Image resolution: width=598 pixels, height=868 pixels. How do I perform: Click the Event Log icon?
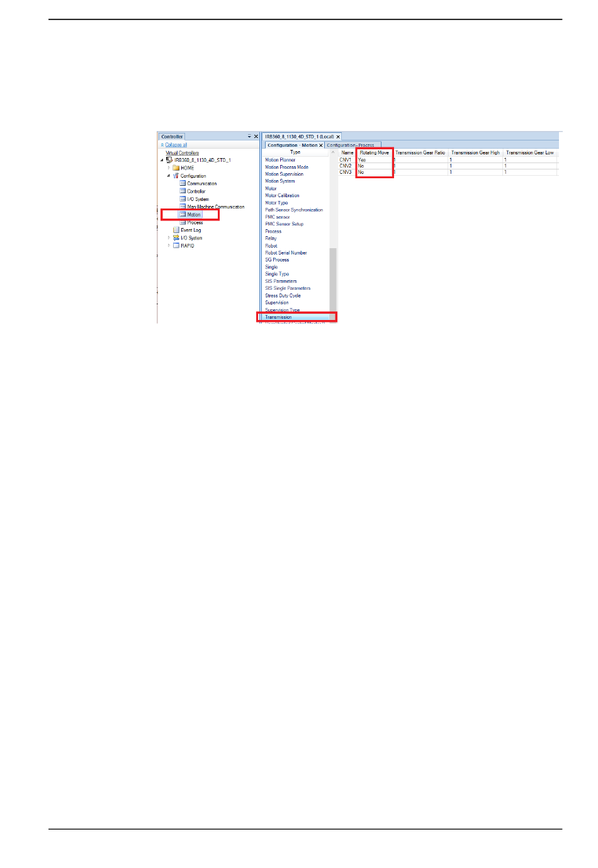176,231
